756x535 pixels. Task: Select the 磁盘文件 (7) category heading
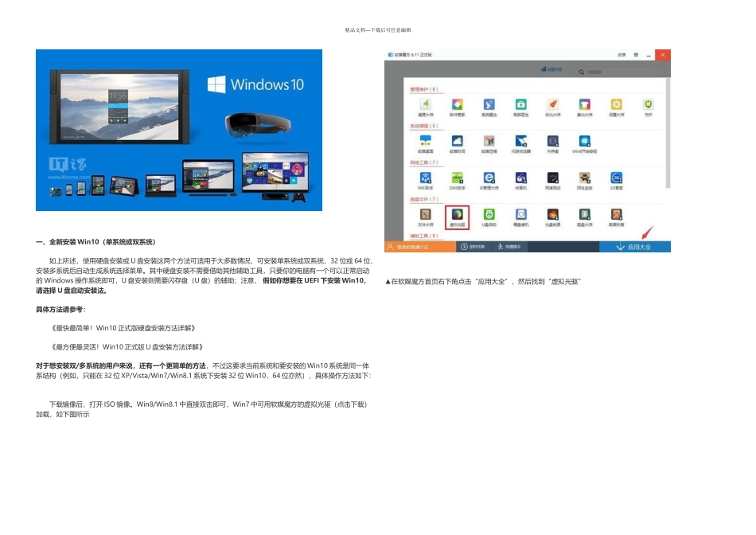coord(424,199)
